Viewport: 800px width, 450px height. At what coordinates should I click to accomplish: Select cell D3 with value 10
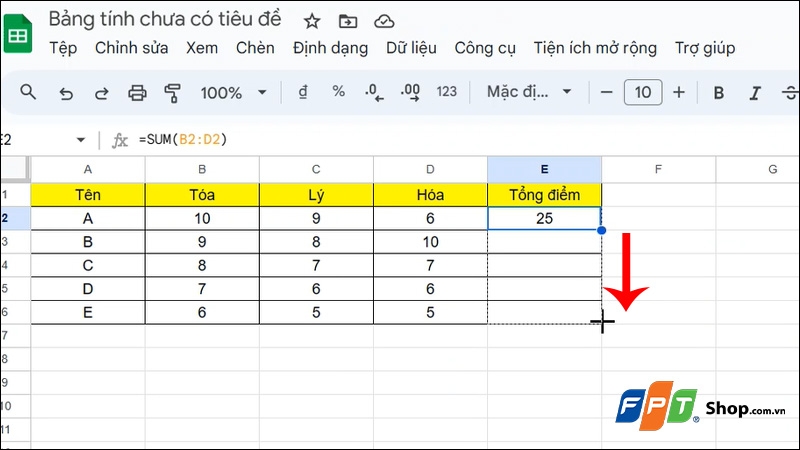point(430,242)
